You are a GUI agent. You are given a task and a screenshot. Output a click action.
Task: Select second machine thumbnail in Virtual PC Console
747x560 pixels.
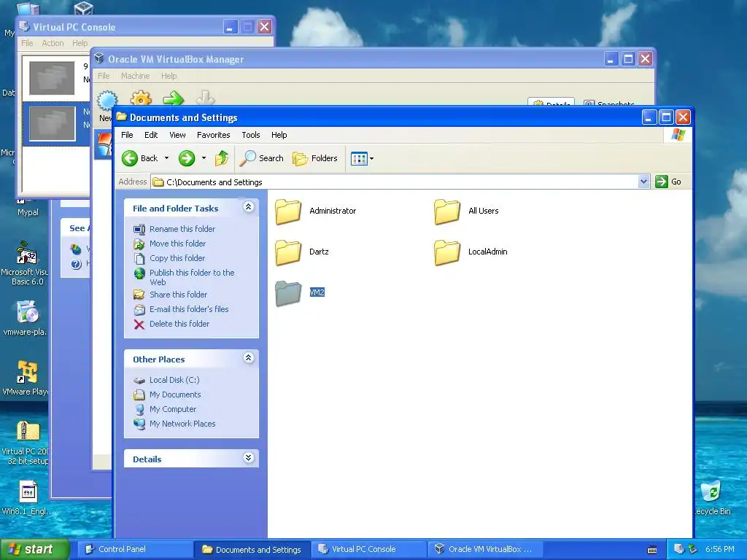52,124
